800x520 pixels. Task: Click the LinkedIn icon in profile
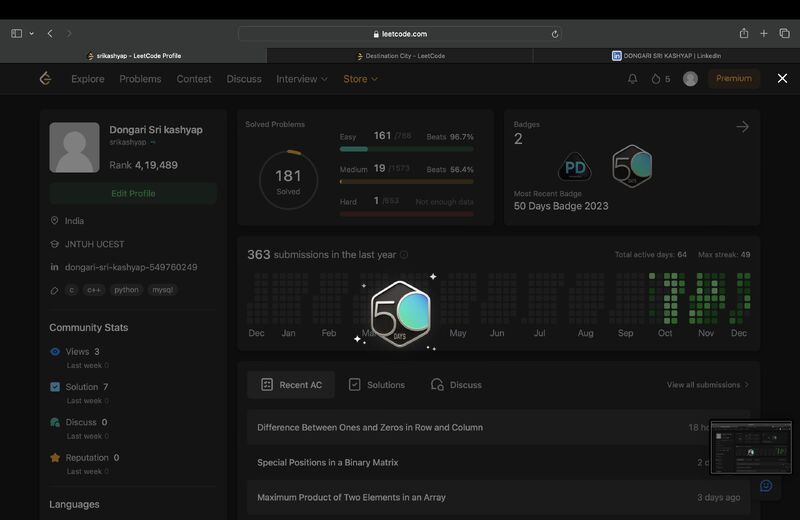coord(54,267)
